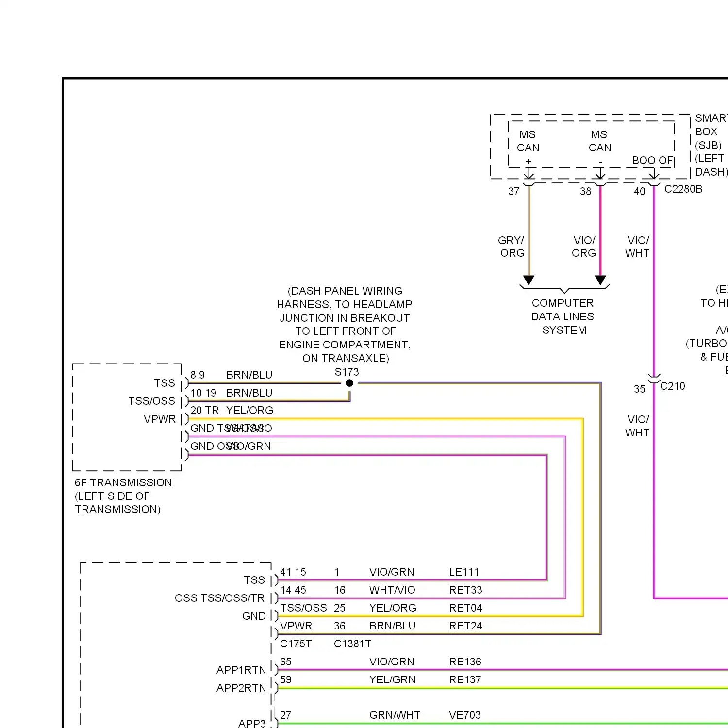Select pin 59 on the APP2RTN row
Viewport: 728px width, 728px height.
tap(286, 679)
